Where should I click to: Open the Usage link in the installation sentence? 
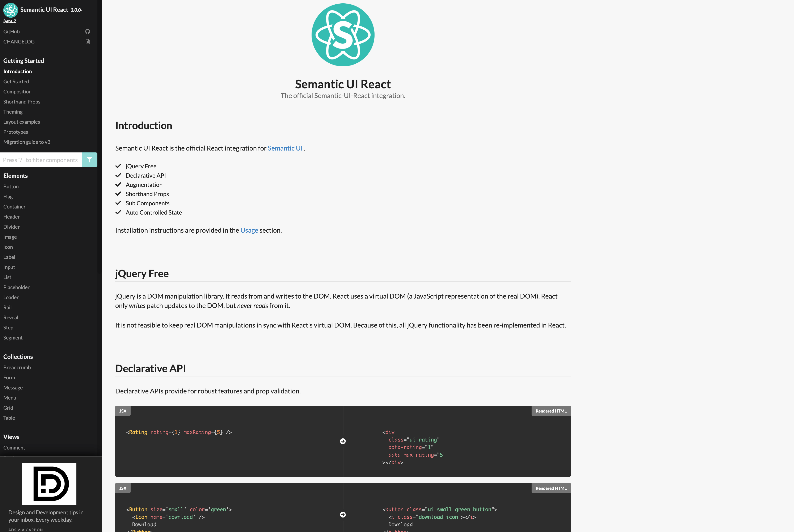(249, 230)
